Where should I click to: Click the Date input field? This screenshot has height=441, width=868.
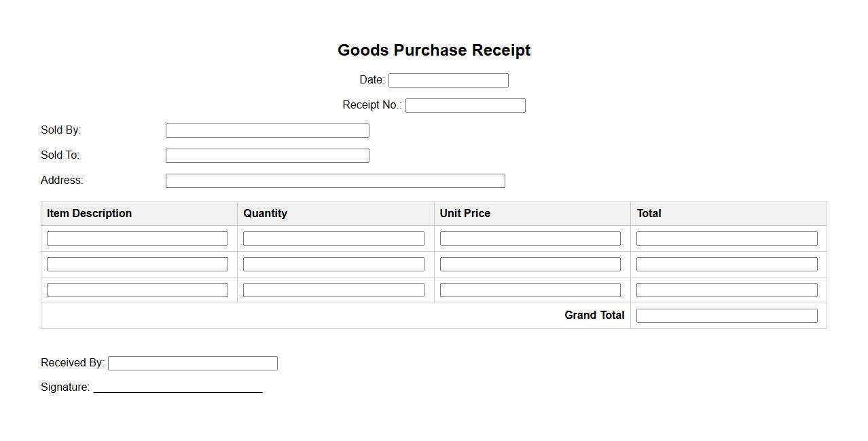[448, 81]
